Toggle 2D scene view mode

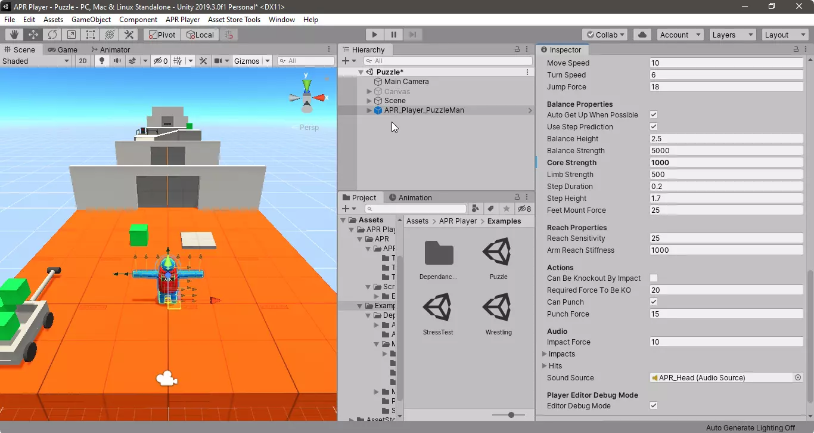coord(83,61)
